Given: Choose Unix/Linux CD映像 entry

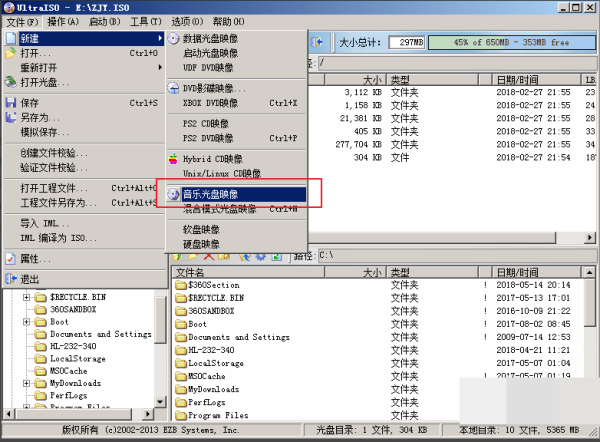Looking at the screenshot, I should pos(236,173).
